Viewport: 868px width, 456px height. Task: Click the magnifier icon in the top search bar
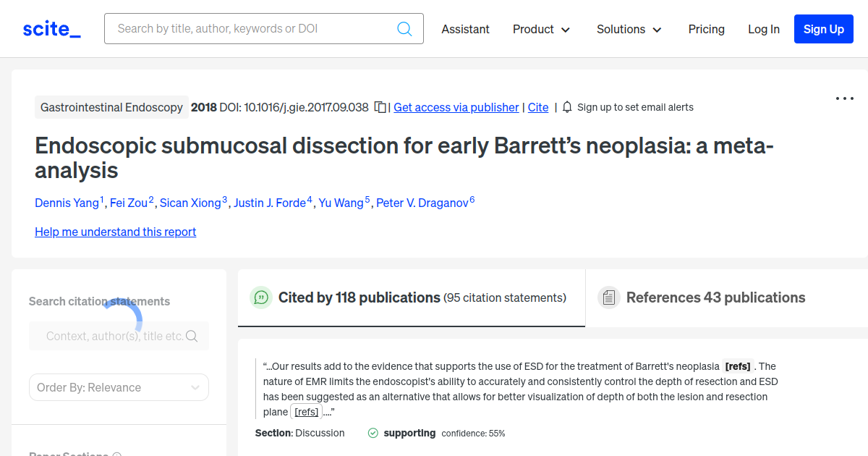(404, 28)
